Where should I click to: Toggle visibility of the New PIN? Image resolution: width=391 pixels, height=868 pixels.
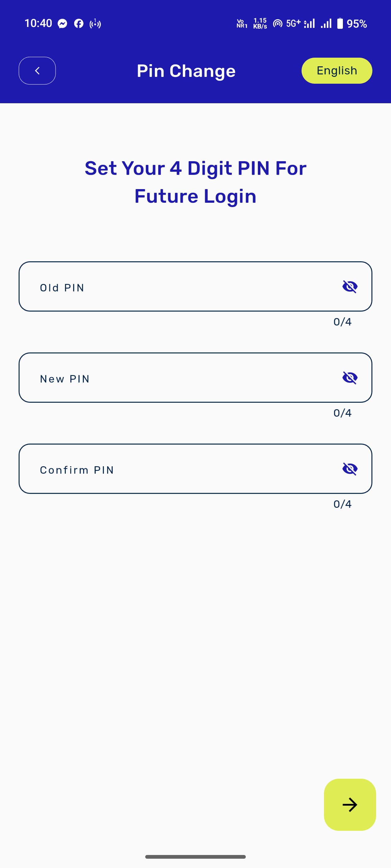[x=349, y=377]
